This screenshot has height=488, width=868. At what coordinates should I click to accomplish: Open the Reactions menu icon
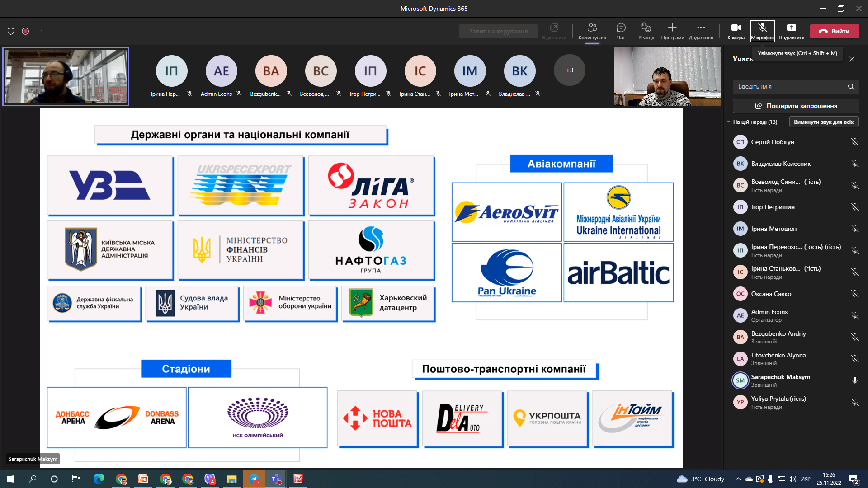pos(646,28)
